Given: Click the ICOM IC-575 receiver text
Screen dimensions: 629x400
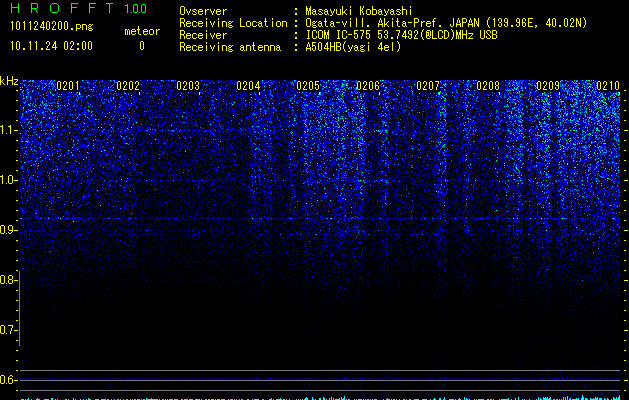Looking at the screenshot, I should (x=402, y=35).
